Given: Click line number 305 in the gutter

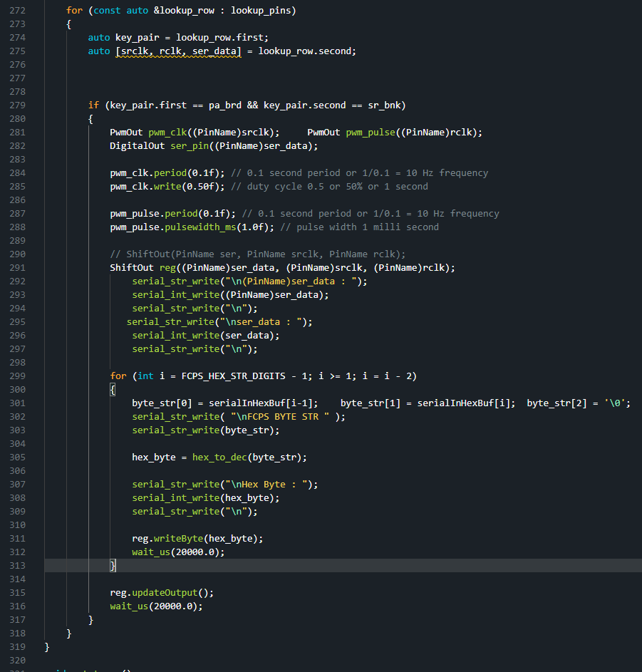Looking at the screenshot, I should tap(18, 457).
